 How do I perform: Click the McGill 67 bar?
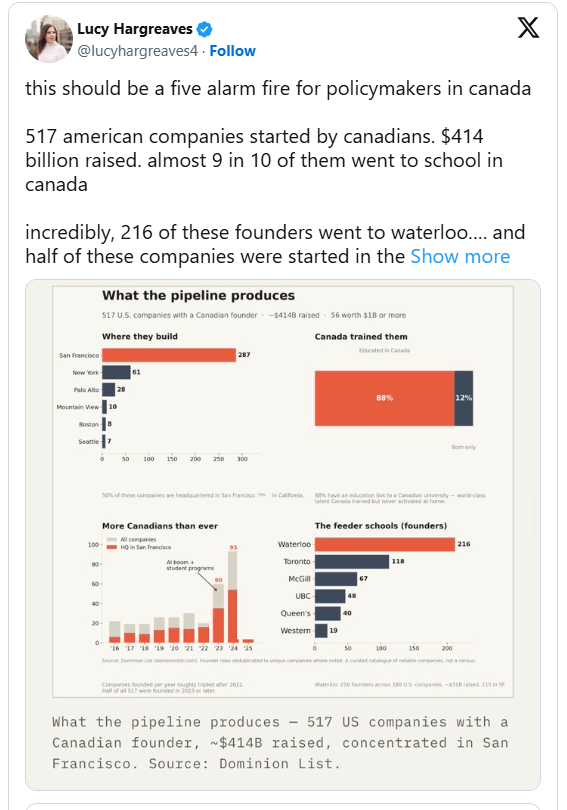coord(336,579)
